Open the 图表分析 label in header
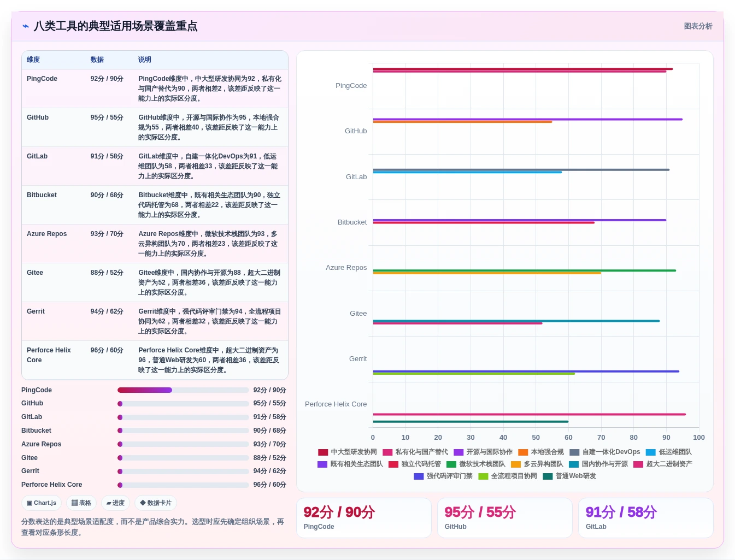The height and width of the screenshot is (560, 735). [x=698, y=26]
